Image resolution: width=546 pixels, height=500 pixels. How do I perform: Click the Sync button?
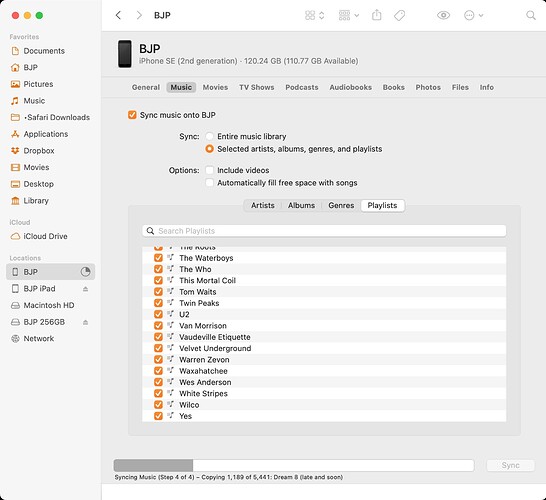(x=510, y=466)
